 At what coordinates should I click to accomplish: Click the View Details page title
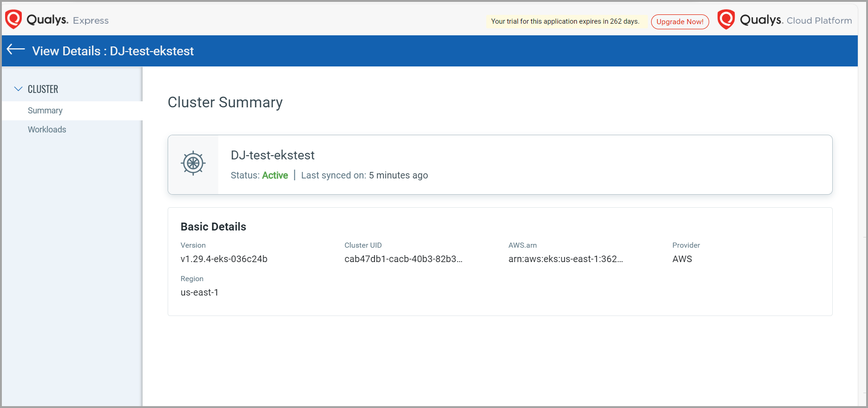click(x=113, y=51)
